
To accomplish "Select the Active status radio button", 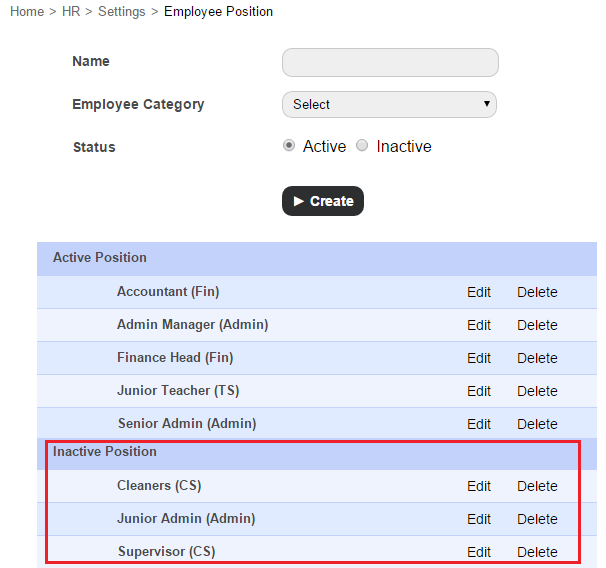I will point(289,145).
